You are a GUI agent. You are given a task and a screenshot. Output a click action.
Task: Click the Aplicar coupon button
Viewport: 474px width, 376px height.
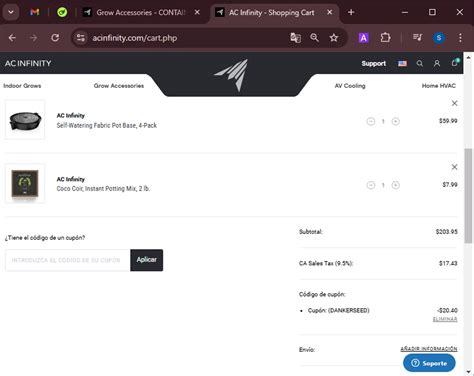pos(146,260)
